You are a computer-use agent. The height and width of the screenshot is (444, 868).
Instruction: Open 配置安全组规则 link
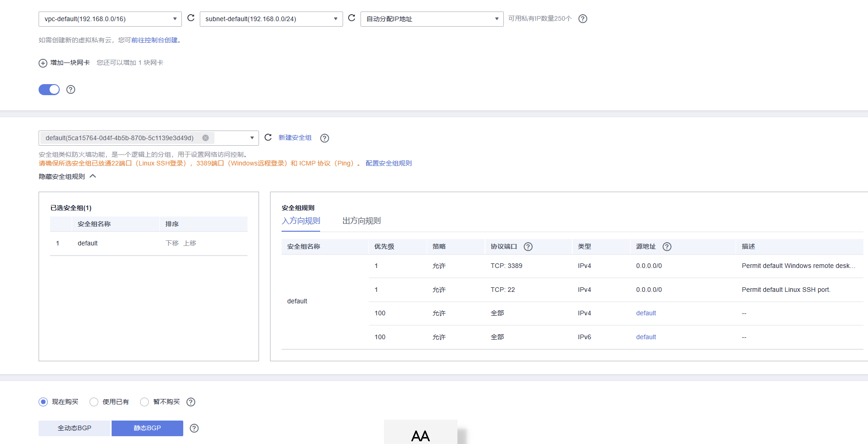click(389, 164)
